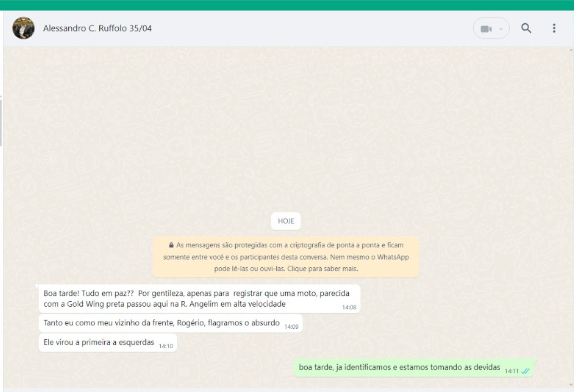The image size is (574, 392).
Task: Click the 14:10 message timestamp
Action: pos(166,346)
